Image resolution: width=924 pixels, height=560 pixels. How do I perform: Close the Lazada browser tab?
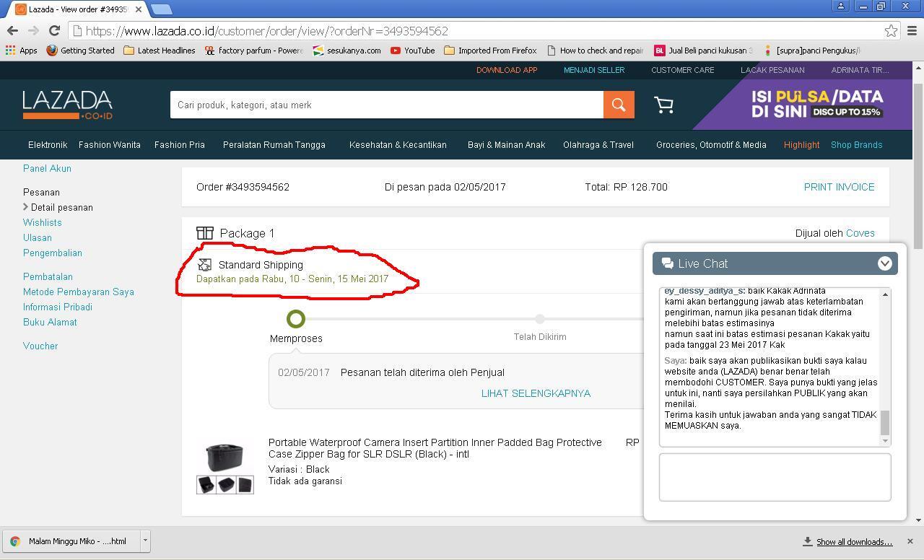139,9
